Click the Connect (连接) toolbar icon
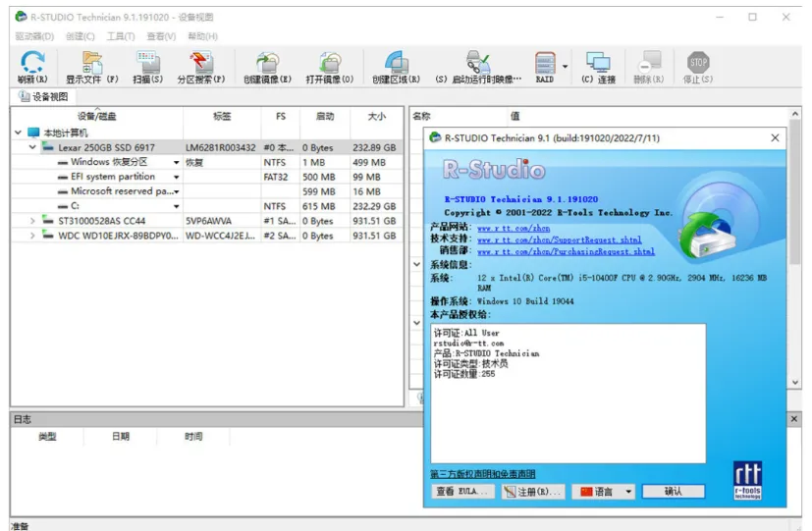The image size is (812, 531). coord(599,68)
